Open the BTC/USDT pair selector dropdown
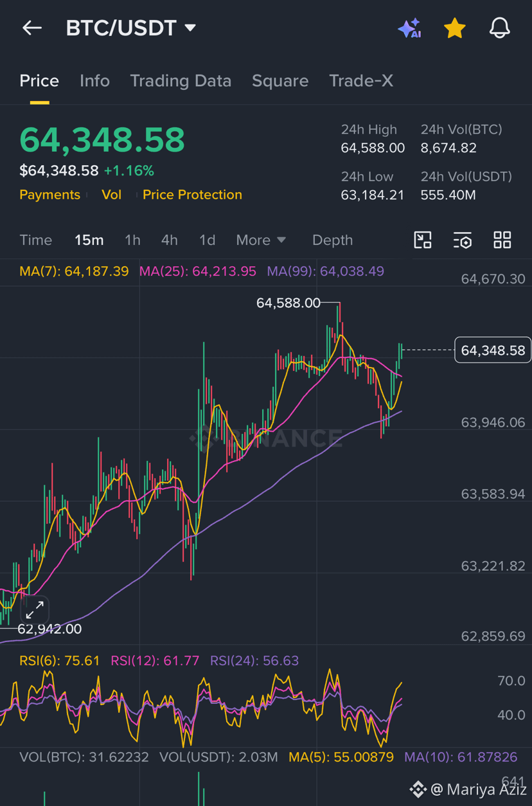The image size is (532, 806). pyautogui.click(x=131, y=28)
